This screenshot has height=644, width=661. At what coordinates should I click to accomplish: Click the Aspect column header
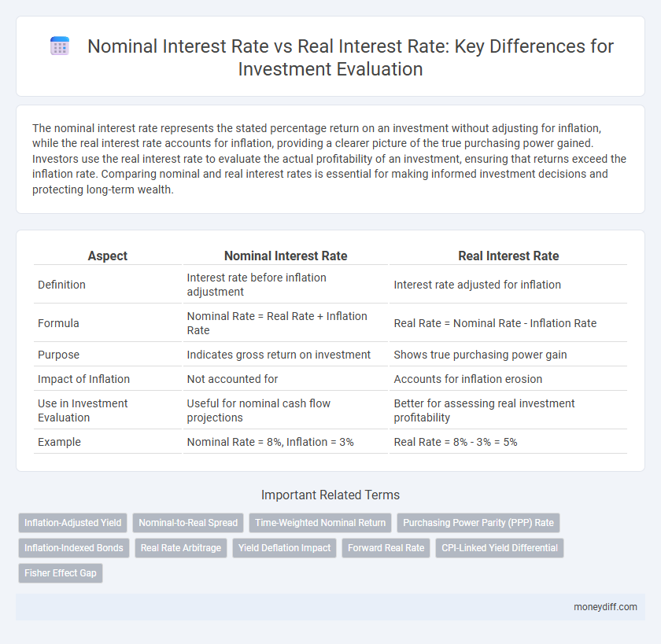[108, 256]
